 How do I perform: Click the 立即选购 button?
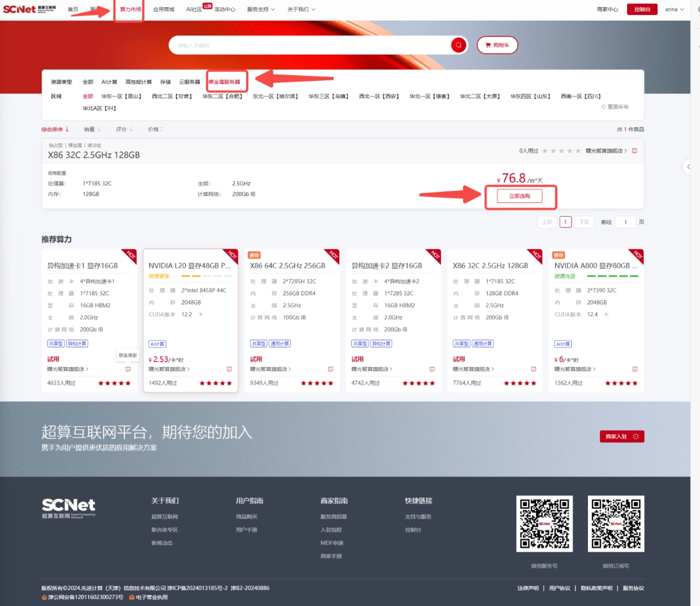pos(519,196)
